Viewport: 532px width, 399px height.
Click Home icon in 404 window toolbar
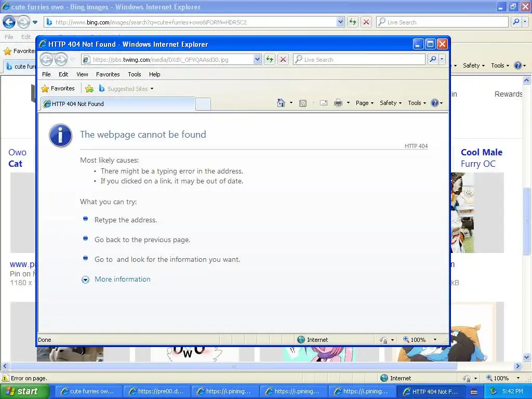click(281, 103)
